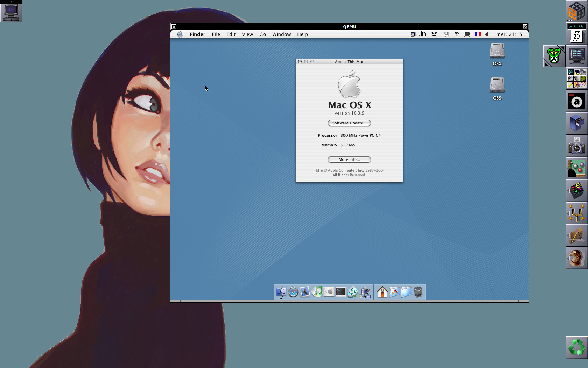Viewport: 588px width, 368px height.
Task: Open the file-transfer robot Dock icon
Action: 365,292
